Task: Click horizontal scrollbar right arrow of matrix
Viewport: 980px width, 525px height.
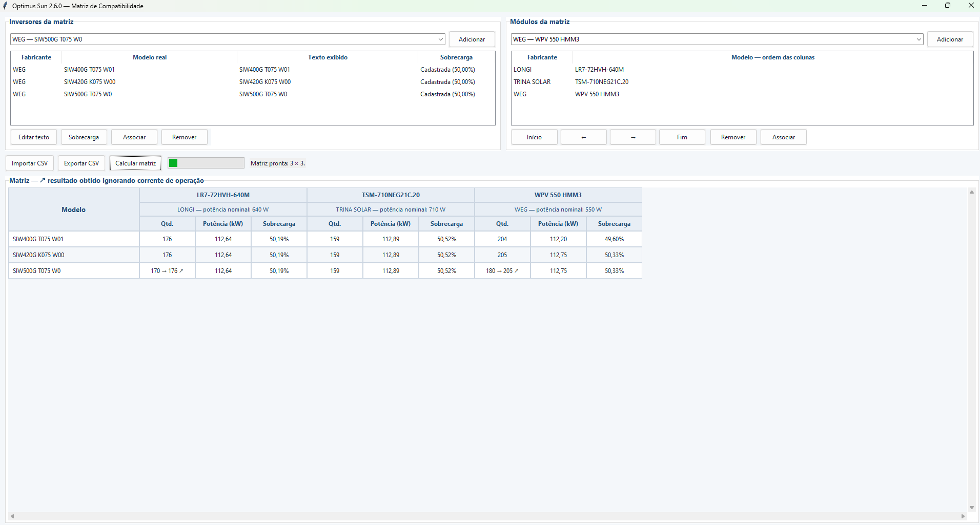Action: tap(963, 516)
